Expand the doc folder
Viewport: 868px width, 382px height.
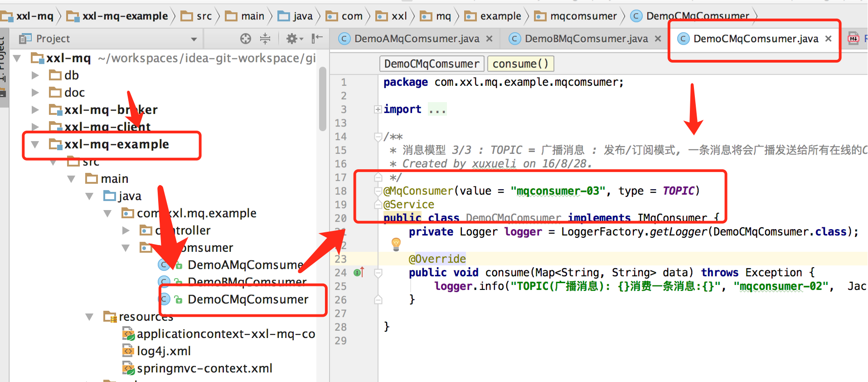point(35,93)
